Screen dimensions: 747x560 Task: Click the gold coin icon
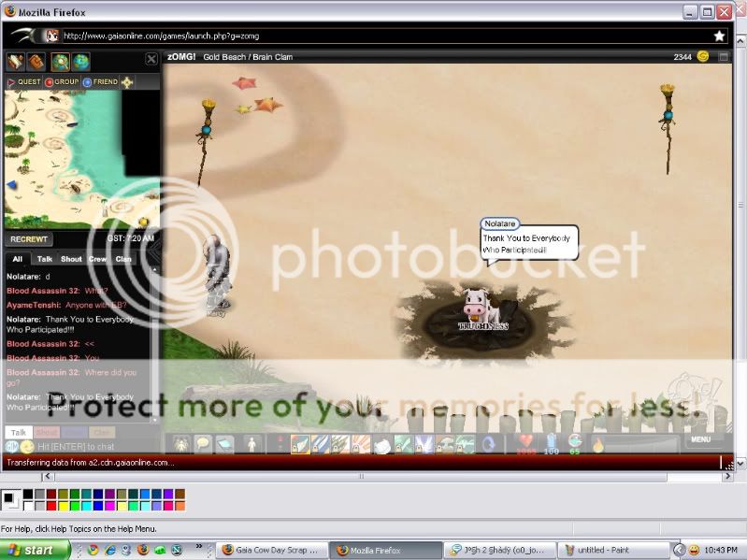(702, 57)
